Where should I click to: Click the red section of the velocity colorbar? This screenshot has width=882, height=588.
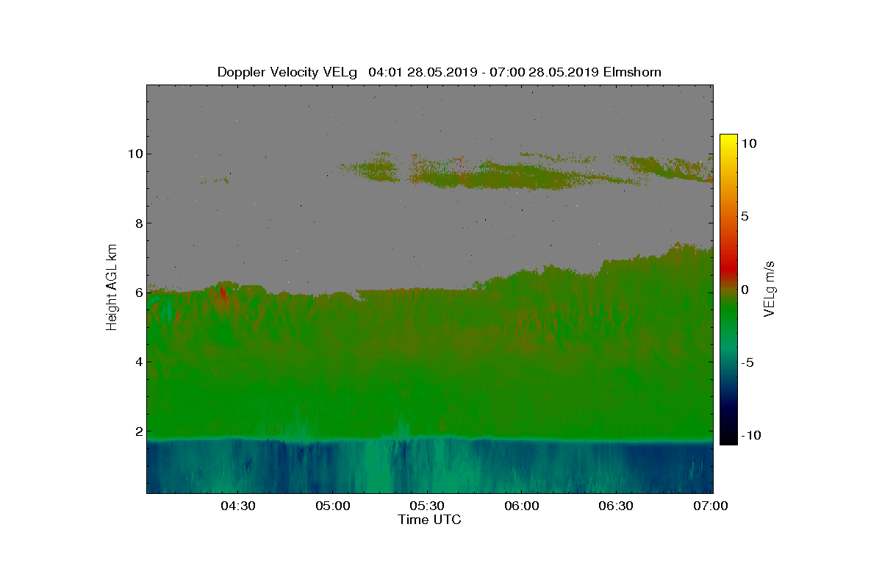pyautogui.click(x=728, y=268)
